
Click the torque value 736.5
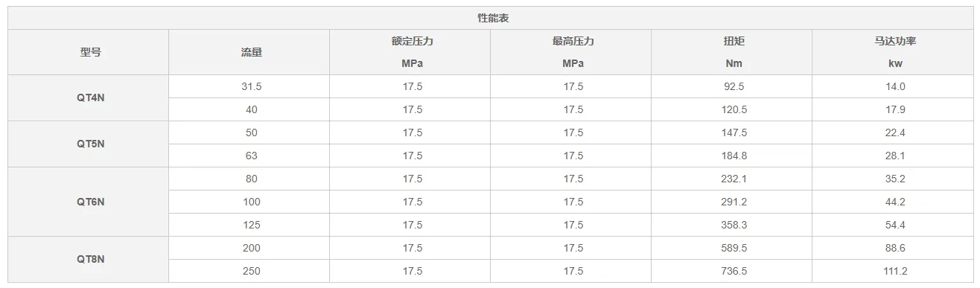coord(734,271)
